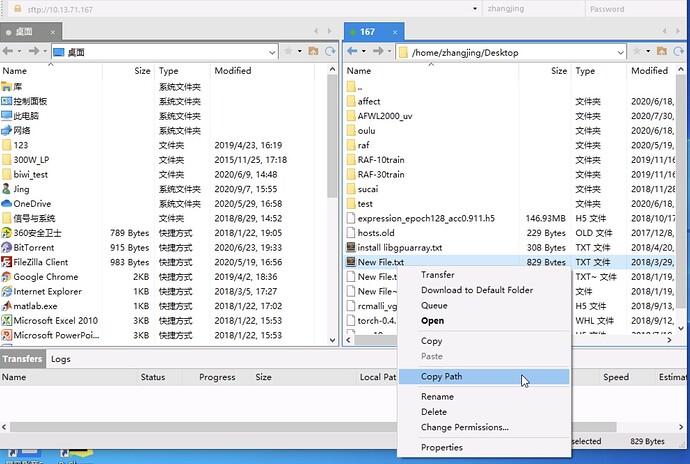The image size is (690, 464).
Task: Select Download to Default Folder option
Action: (477, 290)
